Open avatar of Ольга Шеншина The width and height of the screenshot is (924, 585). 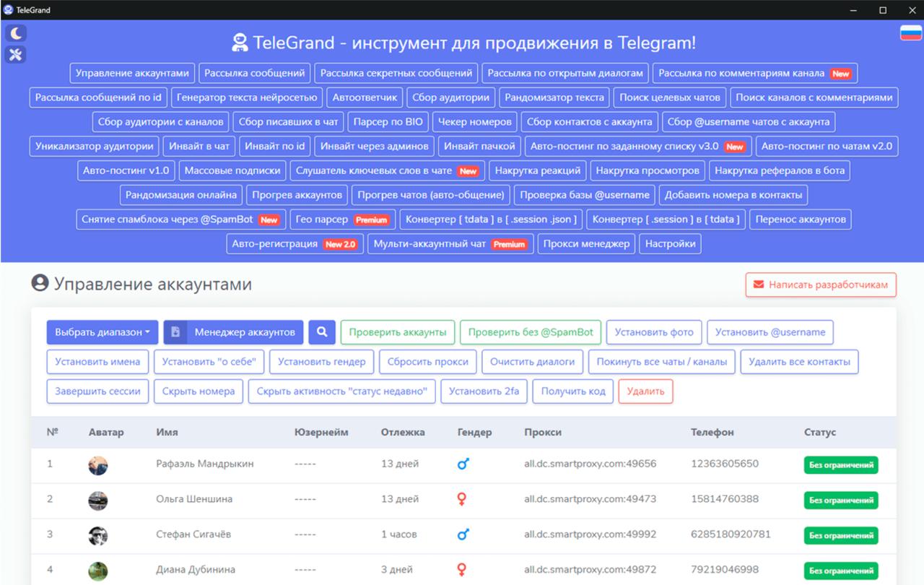coord(98,500)
